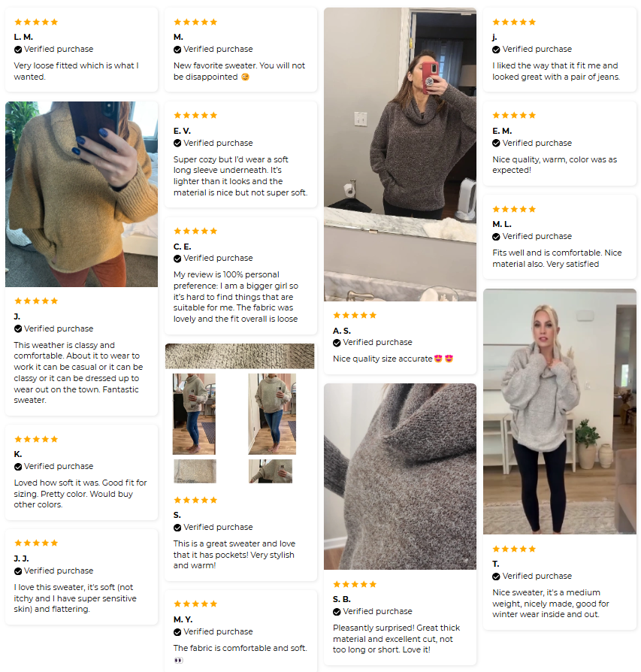Screen dimensions: 641x672
Task: Click the 'Verified purchase' label under reviewer K.
Action: tap(59, 466)
